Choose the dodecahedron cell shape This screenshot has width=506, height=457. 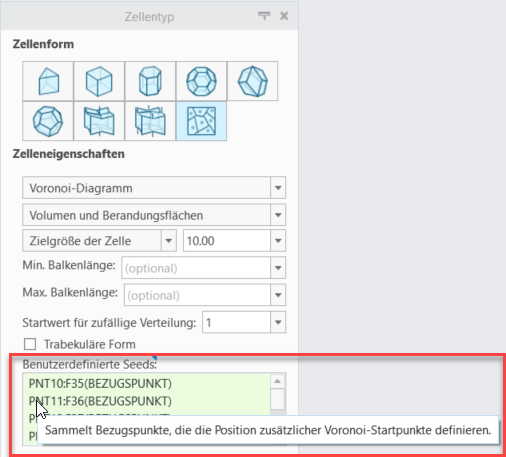48,121
